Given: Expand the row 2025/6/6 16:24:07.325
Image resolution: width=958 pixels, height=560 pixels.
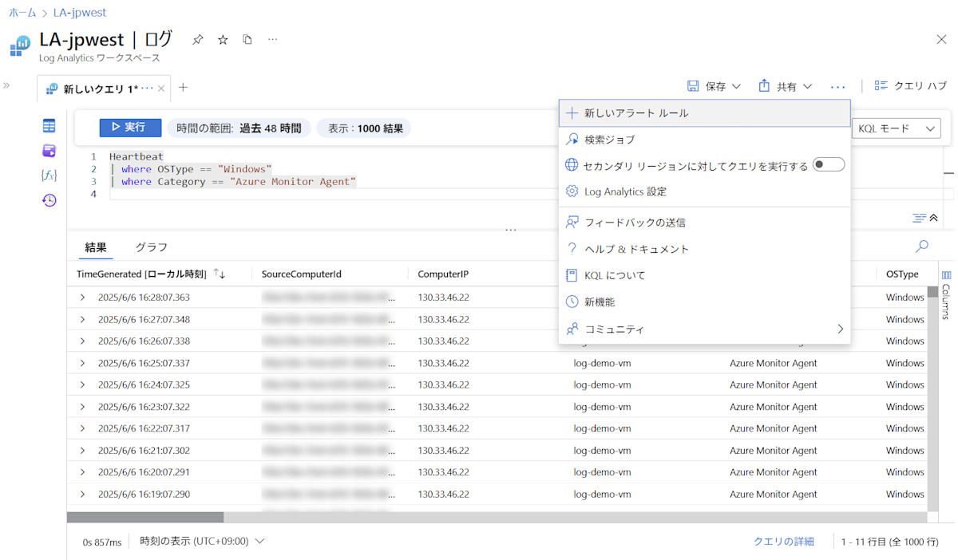Looking at the screenshot, I should 82,385.
